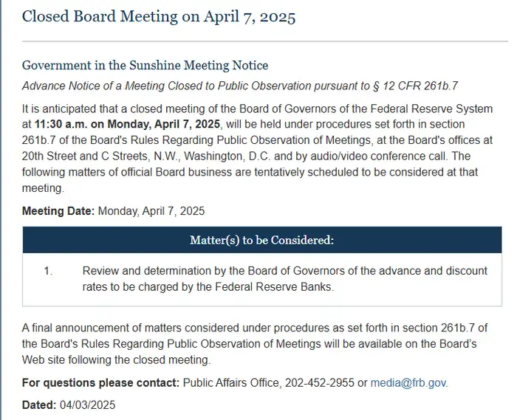Click the "Matter(s) to be Considered:" table header
517x420 pixels.
[261, 240]
